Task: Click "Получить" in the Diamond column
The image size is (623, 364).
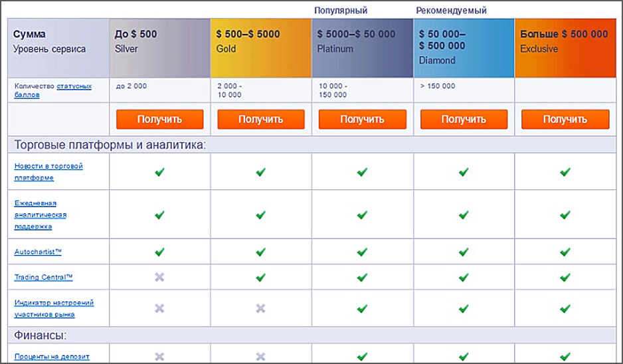Action: pos(464,120)
